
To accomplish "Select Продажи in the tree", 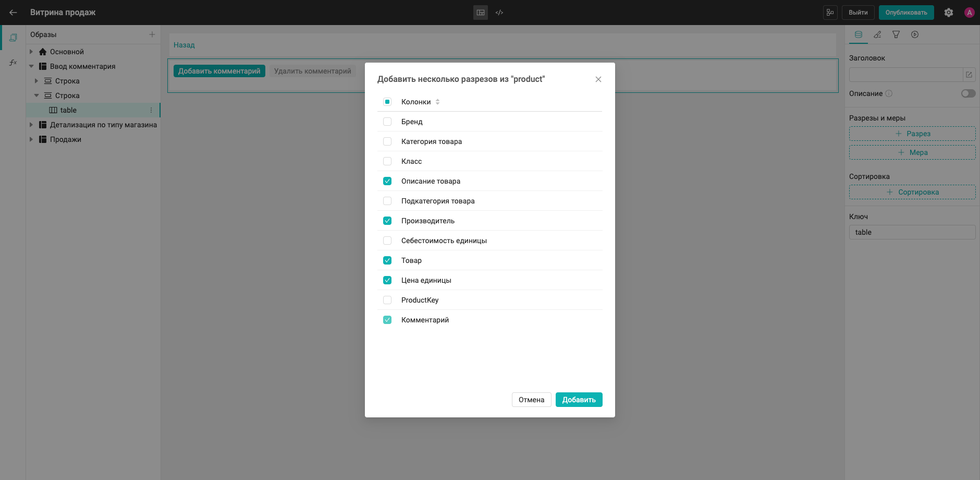I will coord(66,139).
